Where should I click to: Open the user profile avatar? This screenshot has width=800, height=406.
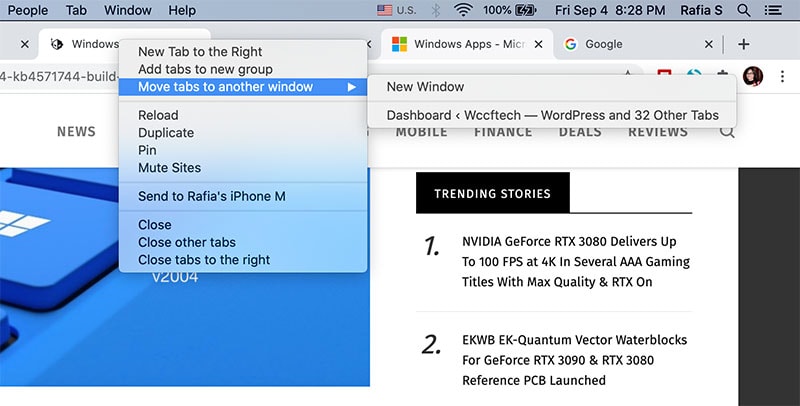(753, 77)
